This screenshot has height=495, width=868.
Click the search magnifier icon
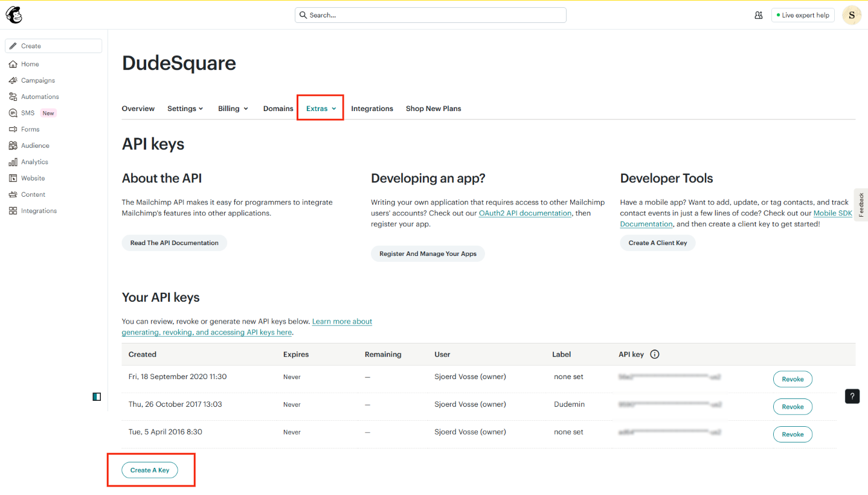coord(303,15)
